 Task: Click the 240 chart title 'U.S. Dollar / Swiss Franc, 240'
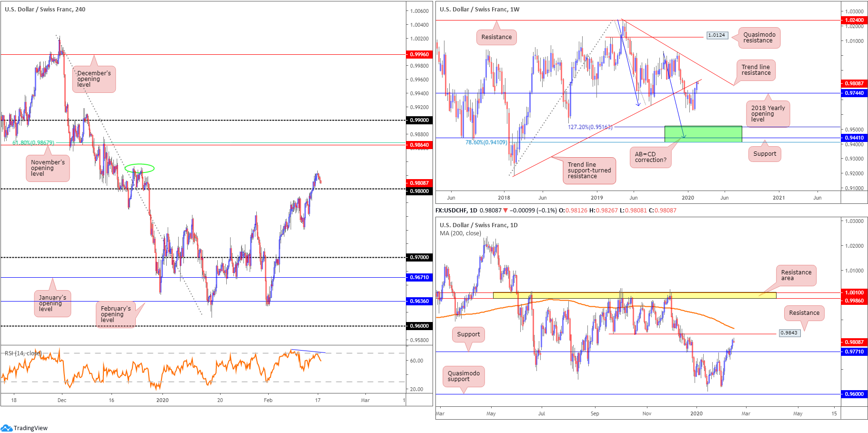(45, 9)
